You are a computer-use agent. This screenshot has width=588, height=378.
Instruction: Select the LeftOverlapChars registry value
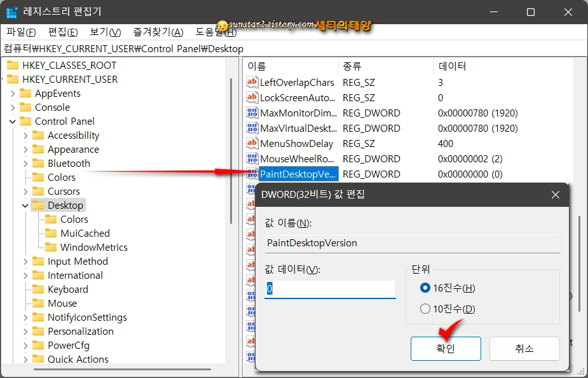tap(291, 82)
